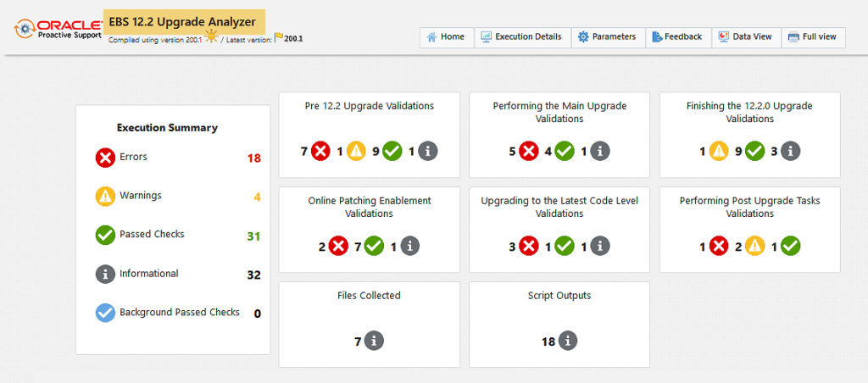Click the Passed Checks count 31
This screenshot has height=383, width=868.
pos(254,236)
